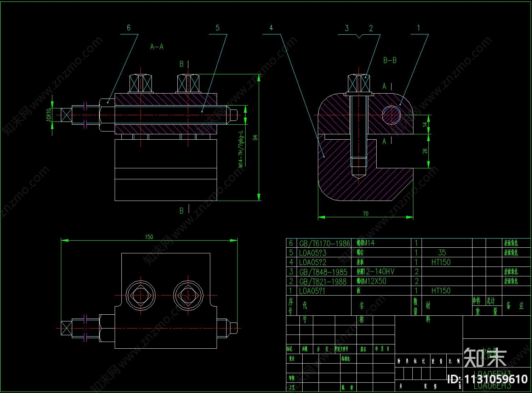Select the 94 height dimension text
This screenshot has width=532, height=393.
tap(256, 137)
